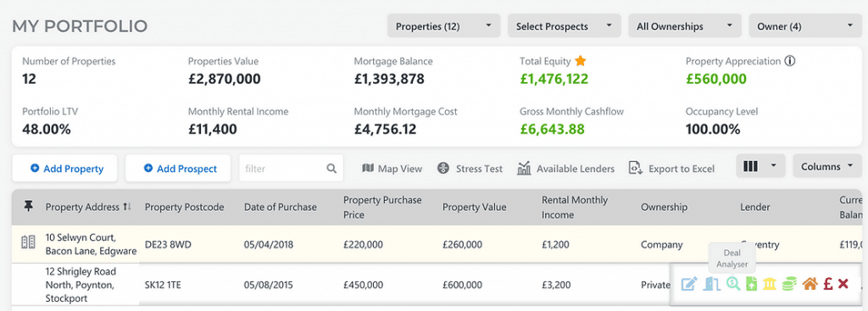Click the Add Property button
This screenshot has width=868, height=311.
coord(64,169)
